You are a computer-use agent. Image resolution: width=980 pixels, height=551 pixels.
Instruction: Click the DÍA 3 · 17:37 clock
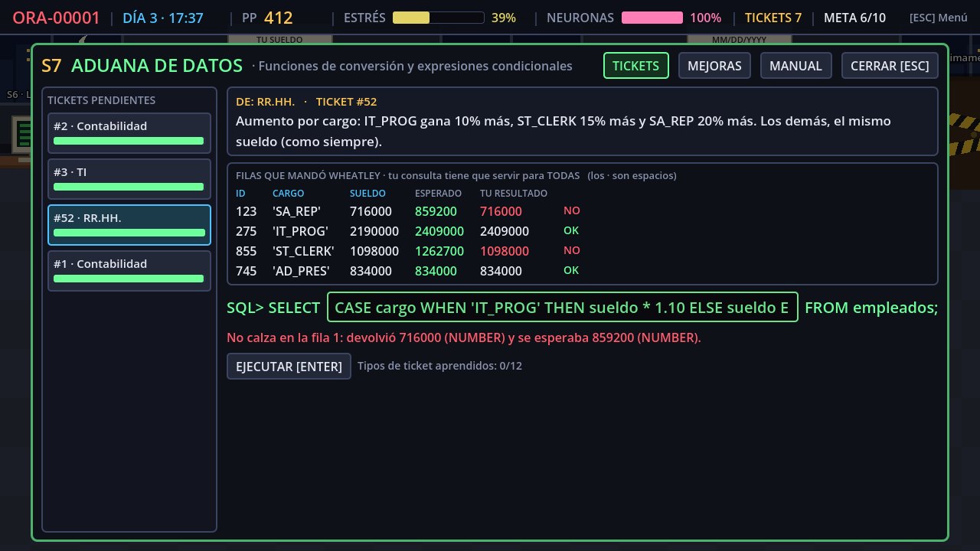coord(163,18)
